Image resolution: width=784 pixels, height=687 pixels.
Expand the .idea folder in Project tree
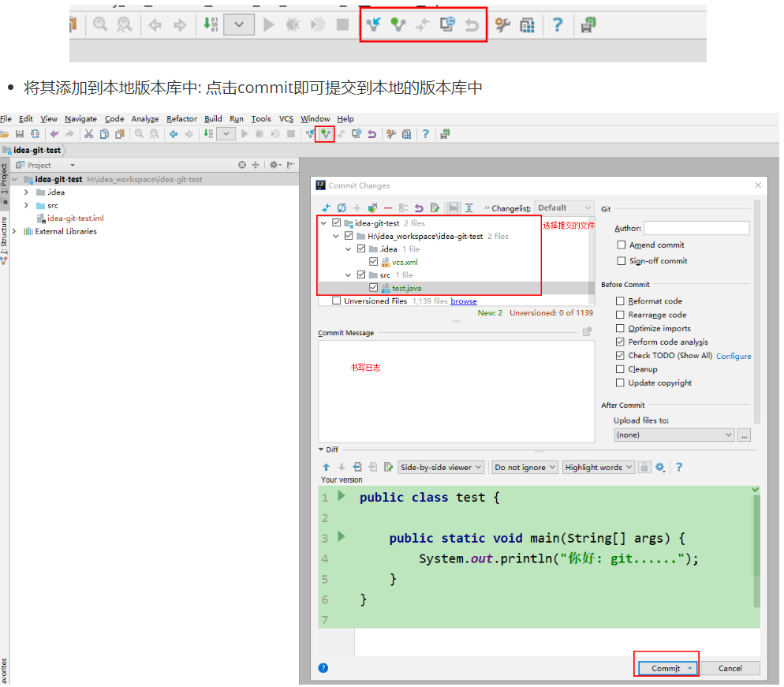(27, 192)
